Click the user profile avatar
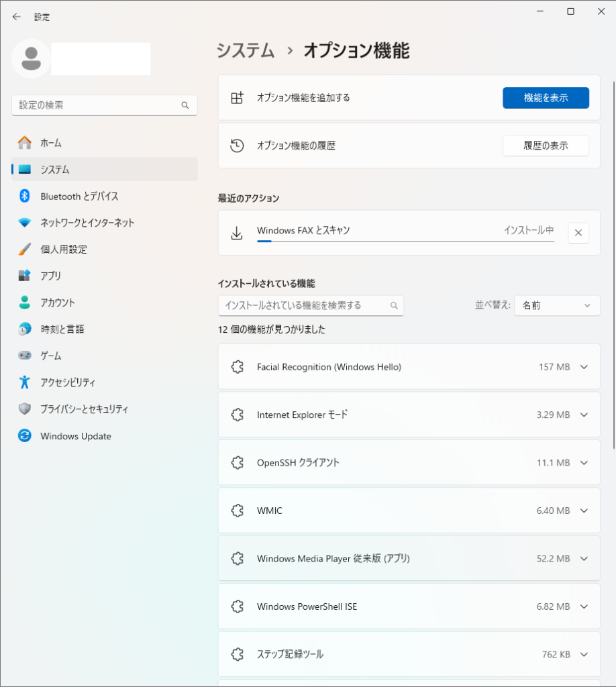 (31, 59)
